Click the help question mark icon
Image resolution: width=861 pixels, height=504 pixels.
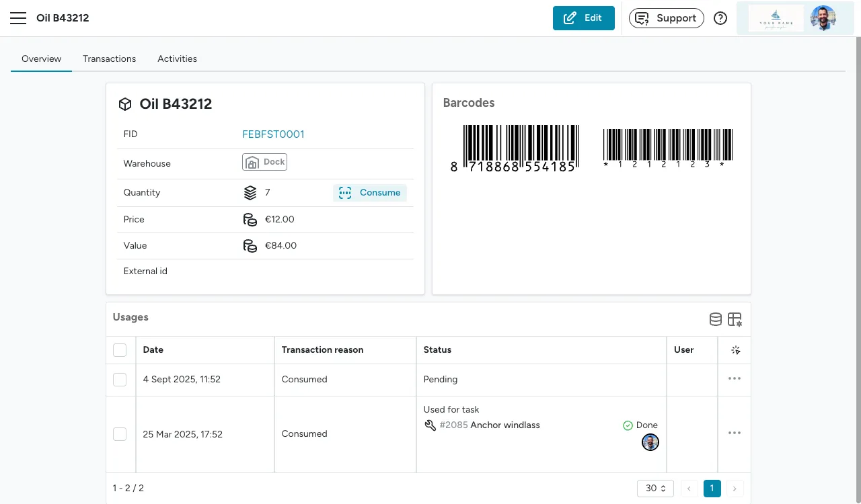[720, 18]
